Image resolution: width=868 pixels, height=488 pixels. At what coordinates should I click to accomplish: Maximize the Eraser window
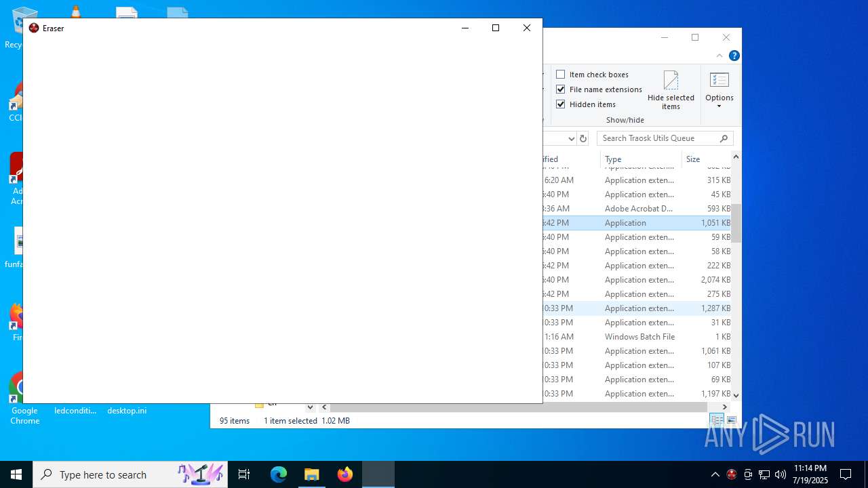coord(496,28)
